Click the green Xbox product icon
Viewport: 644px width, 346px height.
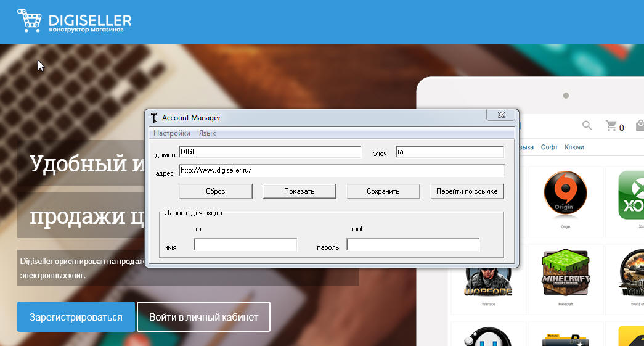click(632, 195)
